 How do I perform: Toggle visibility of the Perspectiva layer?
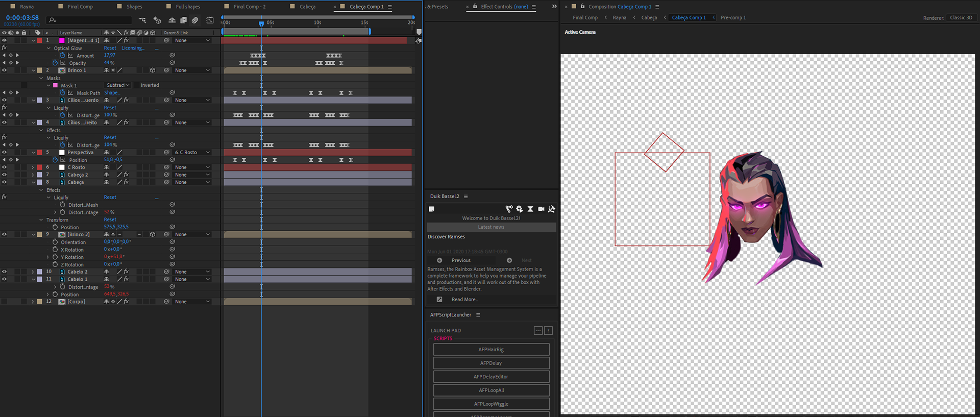[x=4, y=152]
